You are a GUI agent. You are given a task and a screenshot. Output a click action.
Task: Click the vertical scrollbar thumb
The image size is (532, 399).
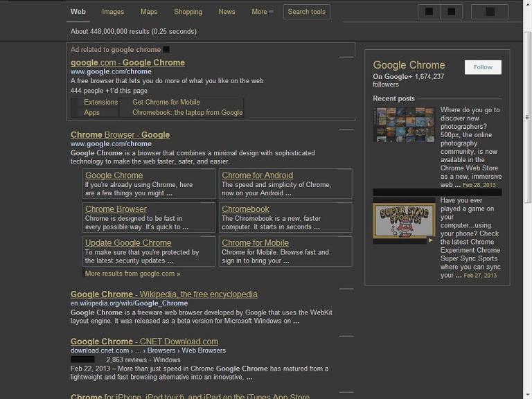pos(527,117)
